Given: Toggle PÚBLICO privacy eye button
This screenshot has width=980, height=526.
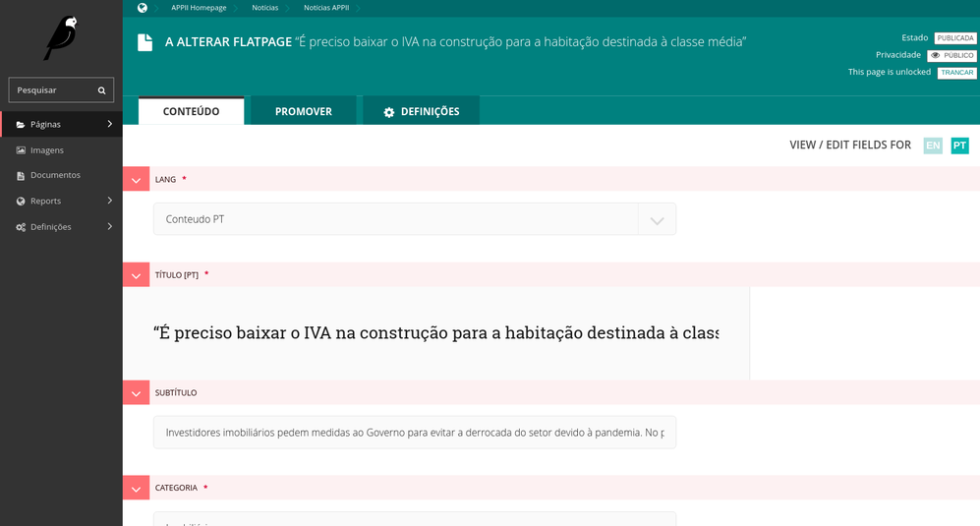Looking at the screenshot, I should coord(951,56).
